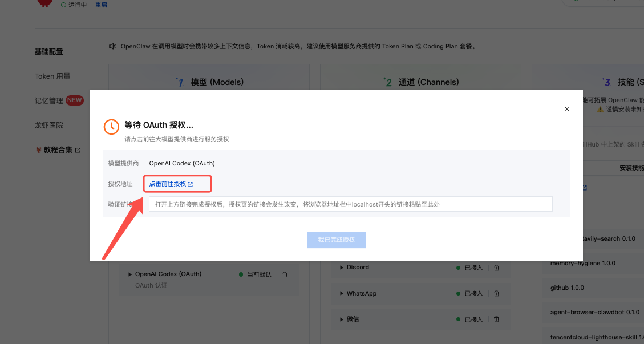Expand the OpenAI Codex (OAuth) model row
The image size is (644, 344).
point(130,274)
